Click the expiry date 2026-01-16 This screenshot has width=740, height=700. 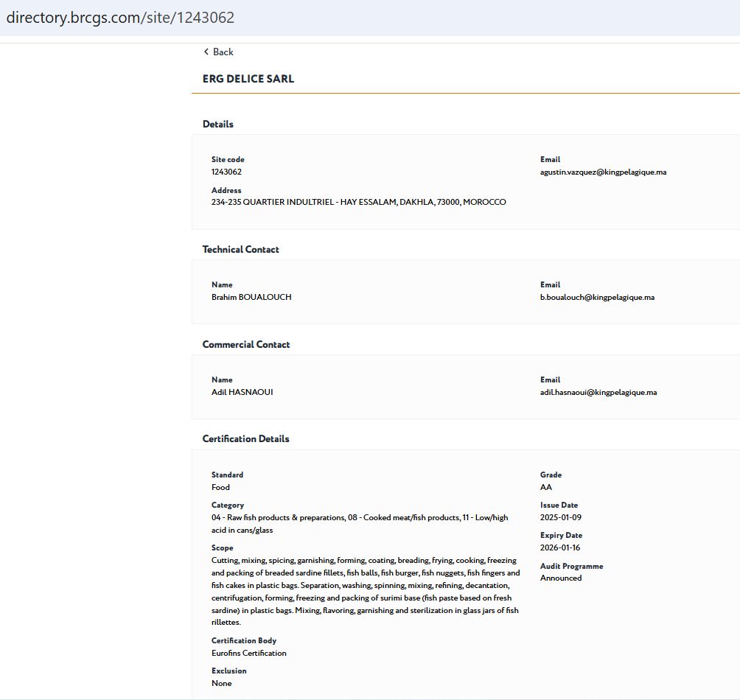(561, 547)
